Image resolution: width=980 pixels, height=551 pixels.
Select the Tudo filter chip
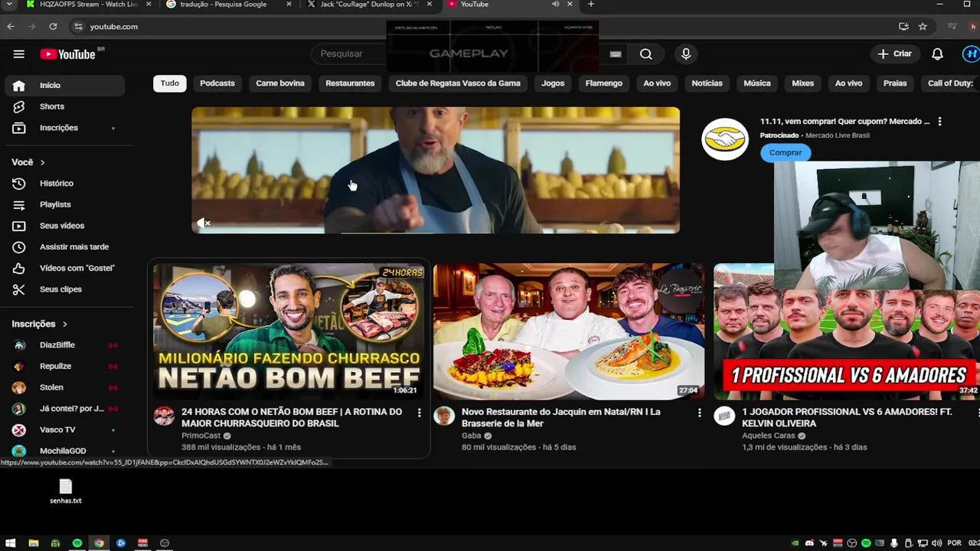coord(170,83)
